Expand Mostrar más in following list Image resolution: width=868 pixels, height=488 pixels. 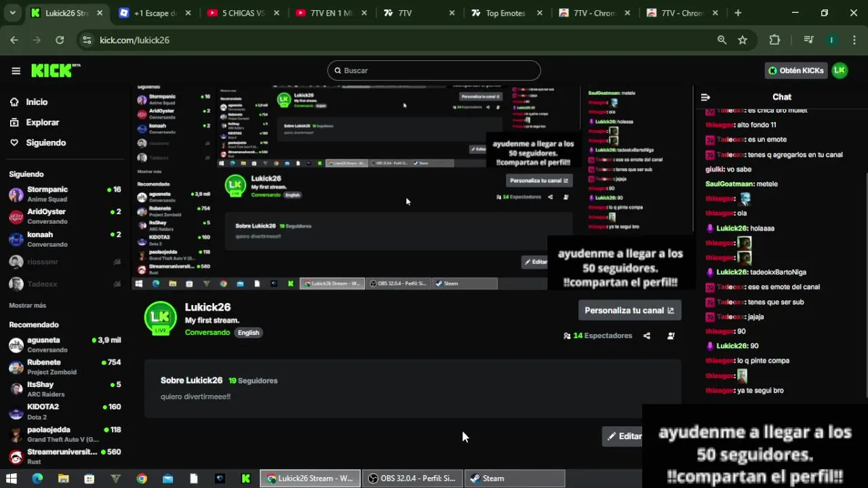pos(28,306)
